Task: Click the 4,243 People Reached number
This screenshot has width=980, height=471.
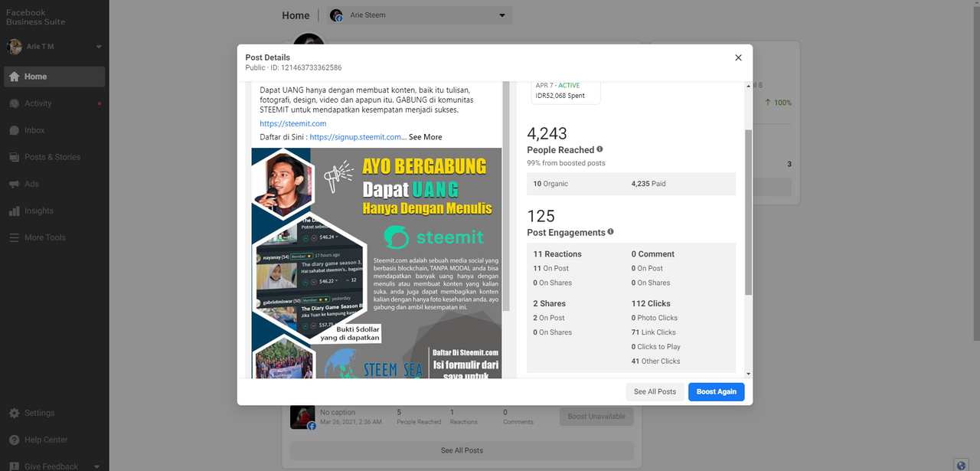Action: tap(547, 133)
